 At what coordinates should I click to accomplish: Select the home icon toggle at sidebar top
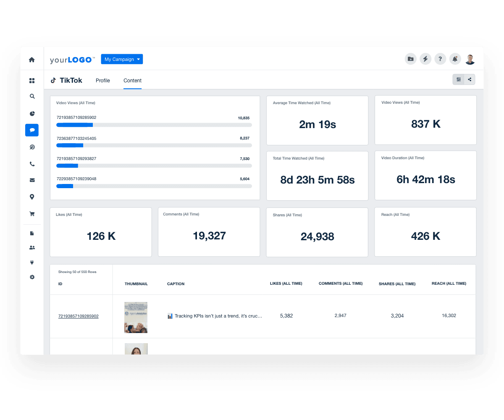pyautogui.click(x=32, y=60)
